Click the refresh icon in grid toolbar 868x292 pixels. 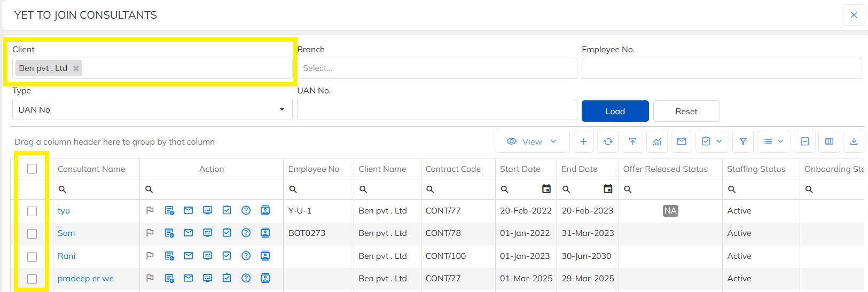[x=608, y=141]
